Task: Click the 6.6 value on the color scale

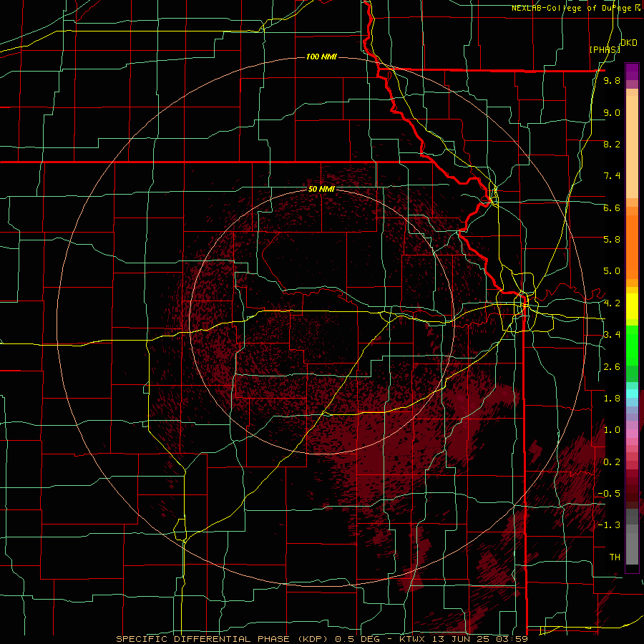Action: pyautogui.click(x=612, y=208)
